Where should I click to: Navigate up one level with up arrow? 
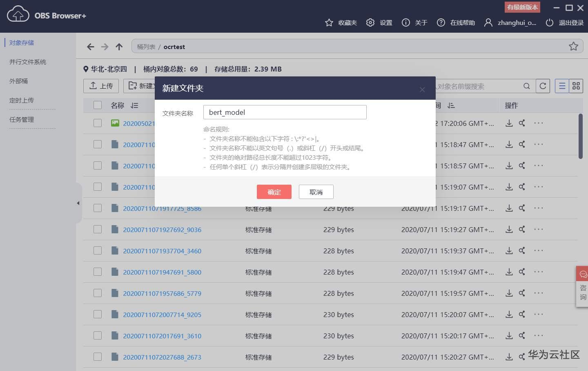pyautogui.click(x=119, y=47)
